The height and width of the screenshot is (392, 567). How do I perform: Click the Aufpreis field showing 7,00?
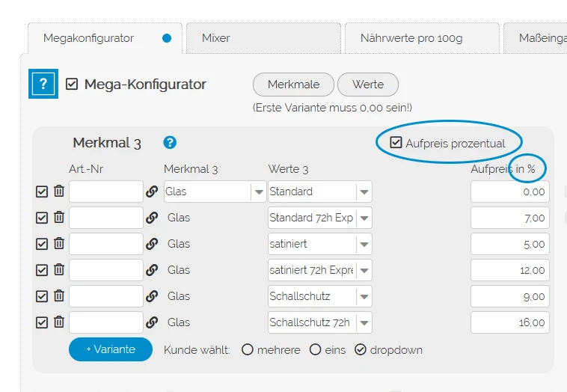pos(510,218)
